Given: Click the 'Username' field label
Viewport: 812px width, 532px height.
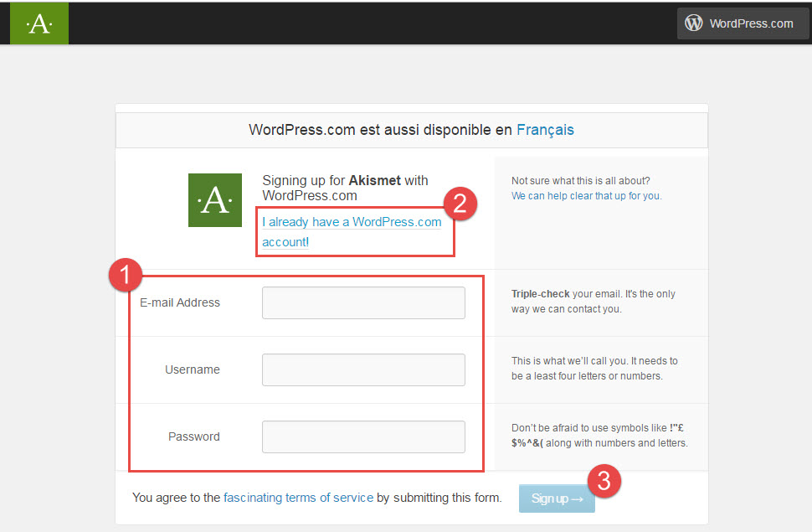Looking at the screenshot, I should [193, 369].
